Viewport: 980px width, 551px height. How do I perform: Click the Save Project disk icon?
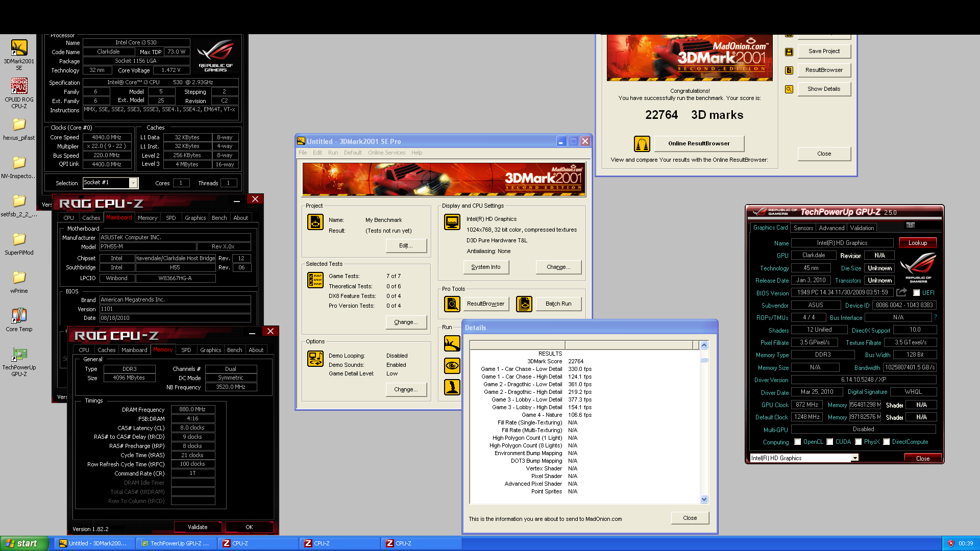click(x=789, y=52)
